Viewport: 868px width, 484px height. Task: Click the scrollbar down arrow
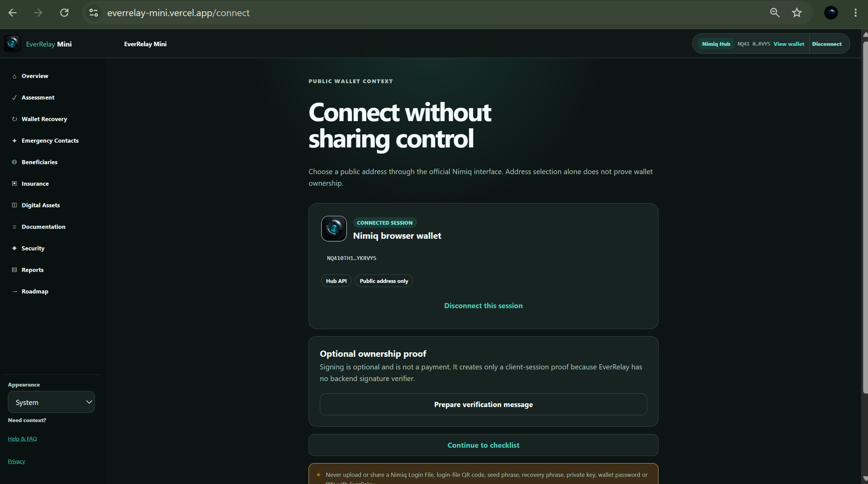865,479
